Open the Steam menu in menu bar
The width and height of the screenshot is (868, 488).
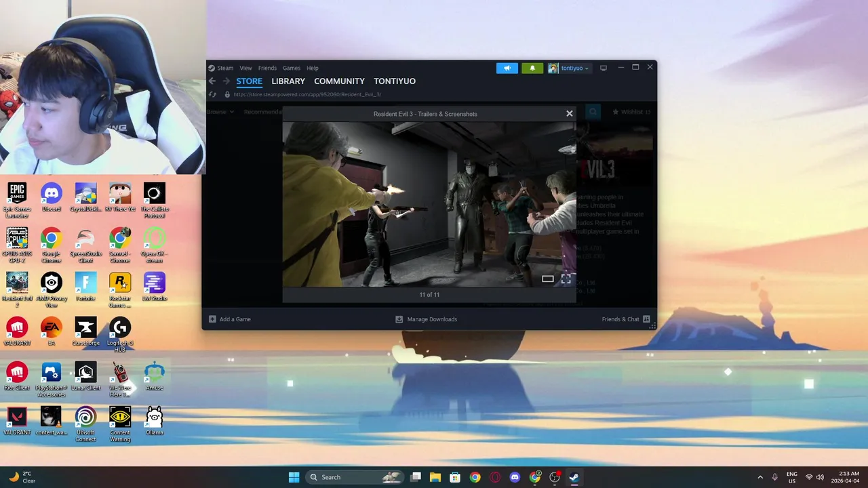pyautogui.click(x=225, y=68)
